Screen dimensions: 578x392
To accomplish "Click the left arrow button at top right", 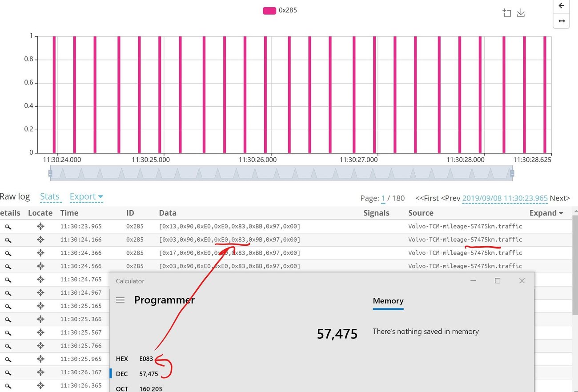I will pyautogui.click(x=561, y=6).
